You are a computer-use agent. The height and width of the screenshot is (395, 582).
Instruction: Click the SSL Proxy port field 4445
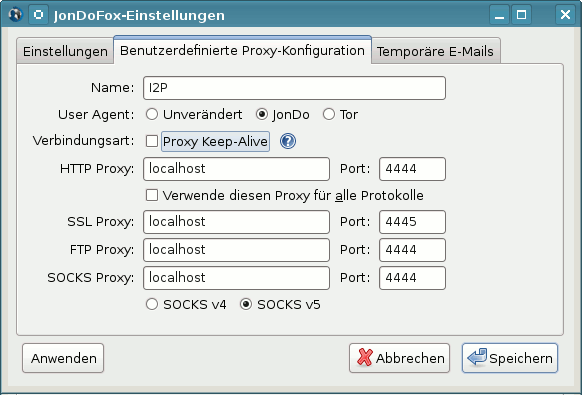click(x=412, y=222)
